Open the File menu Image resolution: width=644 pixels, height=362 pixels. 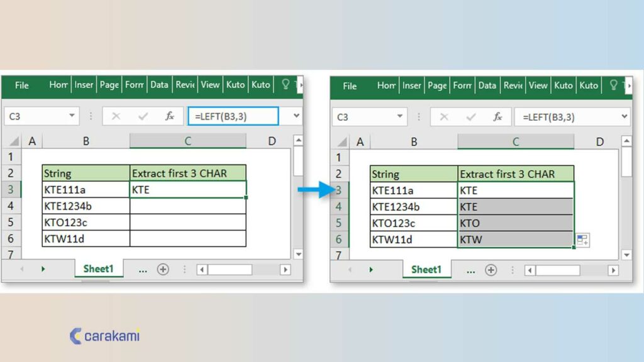point(21,85)
